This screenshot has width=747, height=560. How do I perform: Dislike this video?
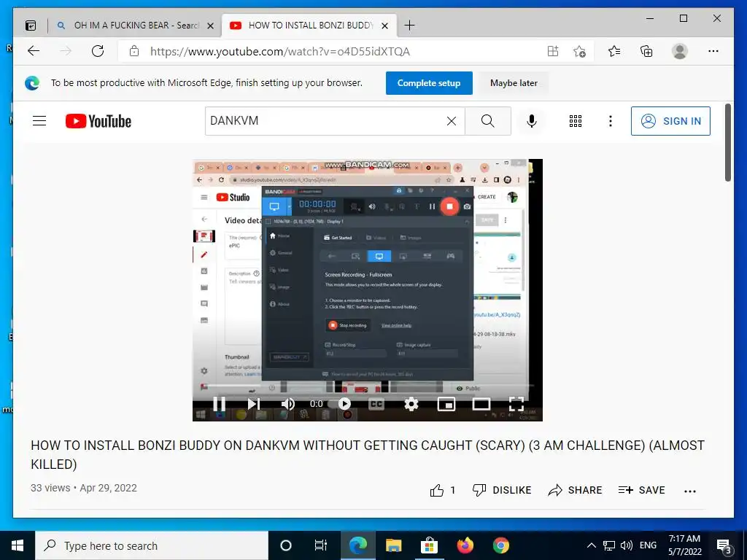tap(501, 490)
